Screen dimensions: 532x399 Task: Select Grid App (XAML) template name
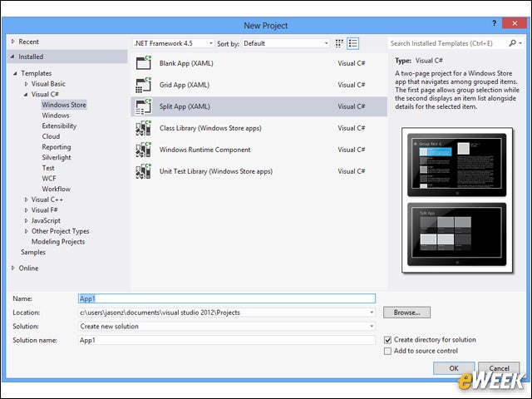click(x=185, y=85)
